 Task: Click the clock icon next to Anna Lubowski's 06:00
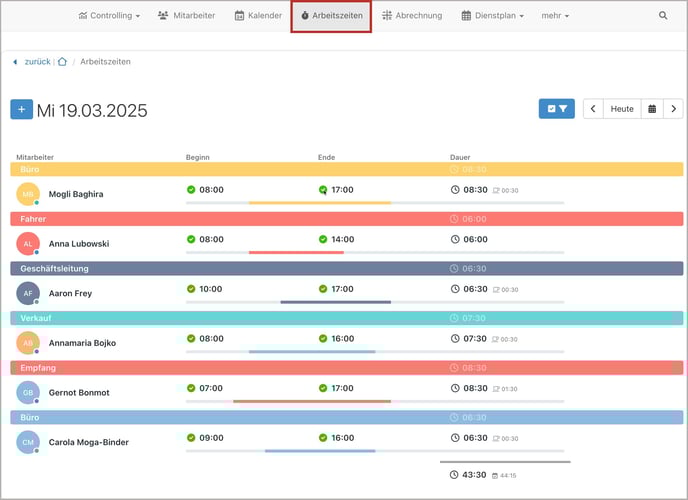pyautogui.click(x=455, y=239)
